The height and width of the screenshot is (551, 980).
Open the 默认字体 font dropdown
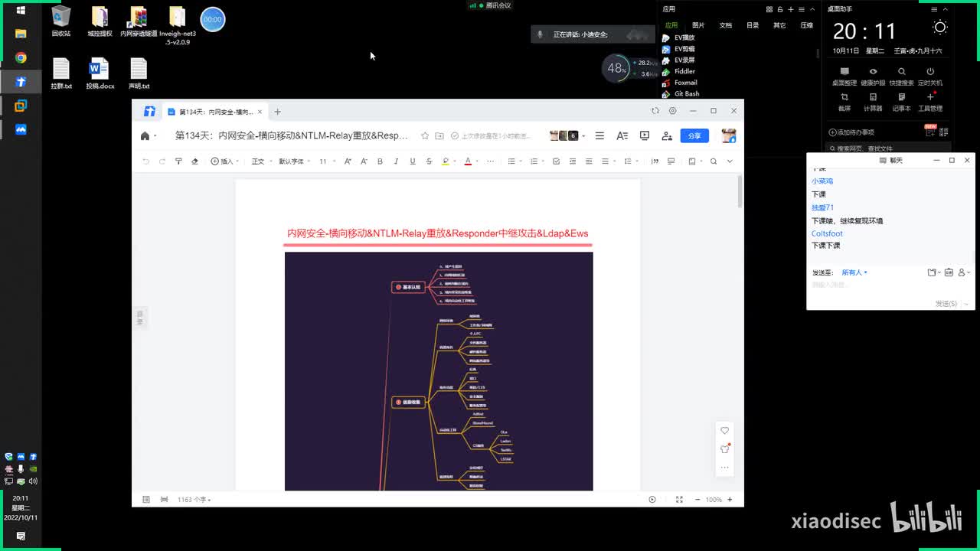(295, 161)
